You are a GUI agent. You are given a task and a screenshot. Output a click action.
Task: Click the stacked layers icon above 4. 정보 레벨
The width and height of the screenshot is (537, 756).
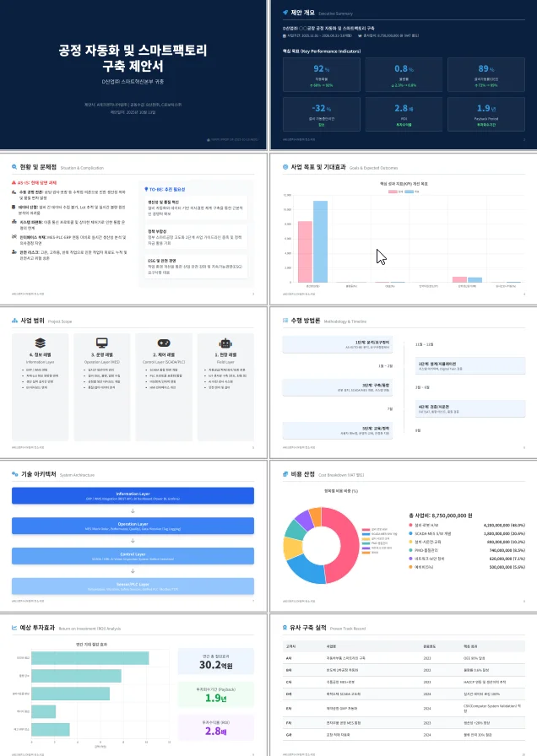point(40,343)
